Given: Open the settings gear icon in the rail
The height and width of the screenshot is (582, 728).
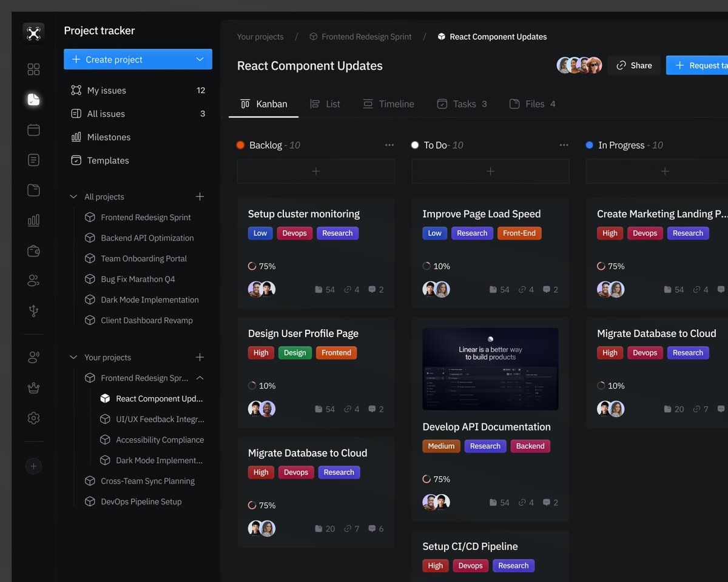Looking at the screenshot, I should pyautogui.click(x=33, y=418).
